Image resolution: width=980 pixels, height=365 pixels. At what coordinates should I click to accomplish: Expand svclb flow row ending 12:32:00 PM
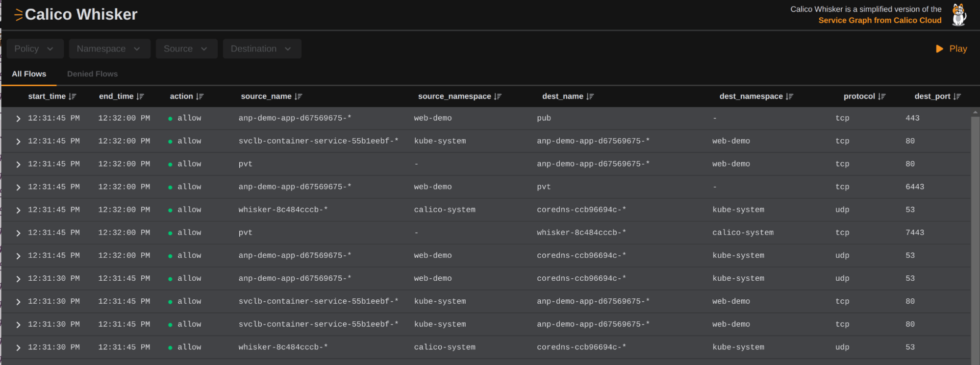pyautogui.click(x=18, y=142)
